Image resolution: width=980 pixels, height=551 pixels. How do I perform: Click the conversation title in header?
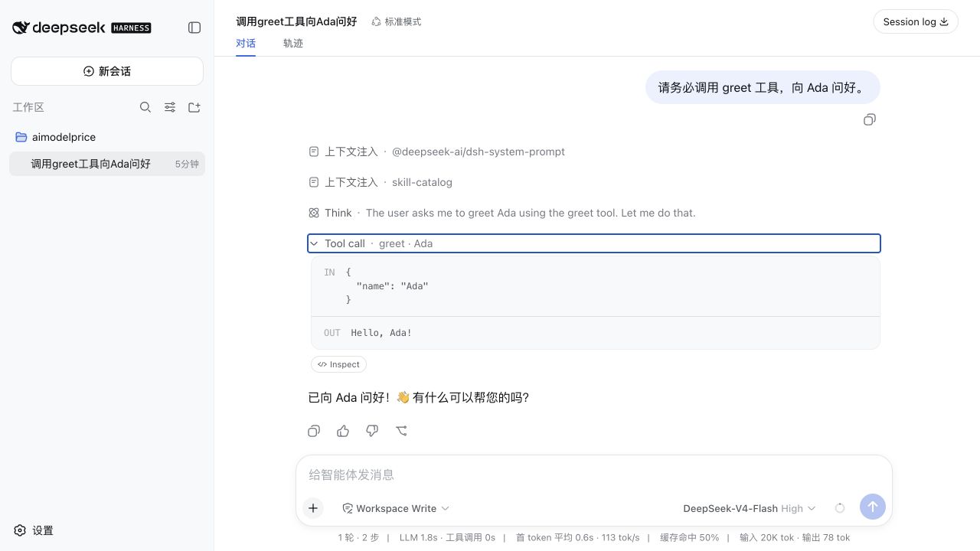[296, 21]
